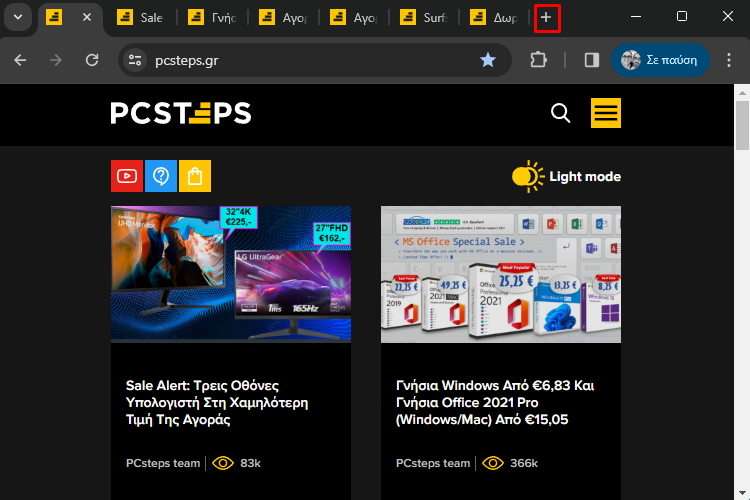Click the page scrollbar down arrow
The image size is (750, 500).
pyautogui.click(x=742, y=492)
